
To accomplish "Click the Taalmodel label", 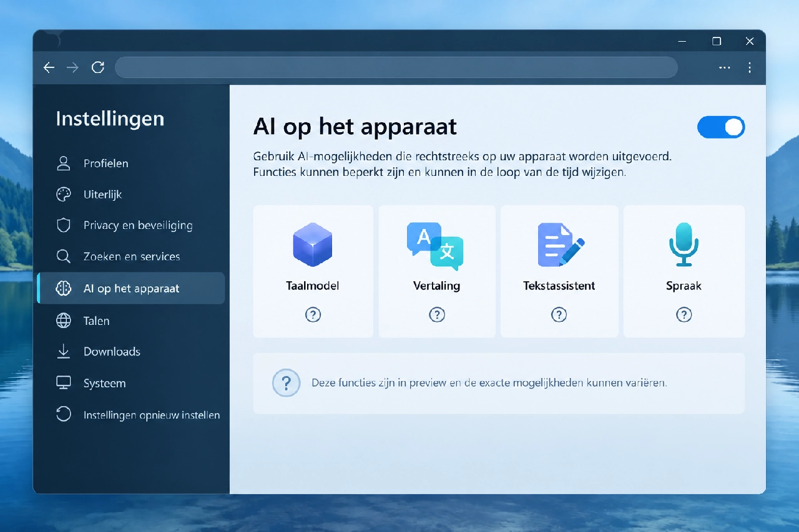I will pyautogui.click(x=313, y=286).
